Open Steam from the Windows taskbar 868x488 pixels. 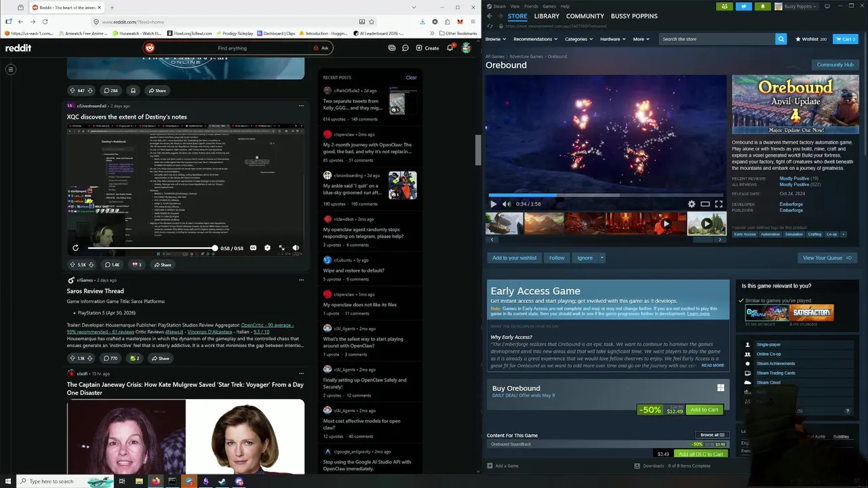click(222, 481)
